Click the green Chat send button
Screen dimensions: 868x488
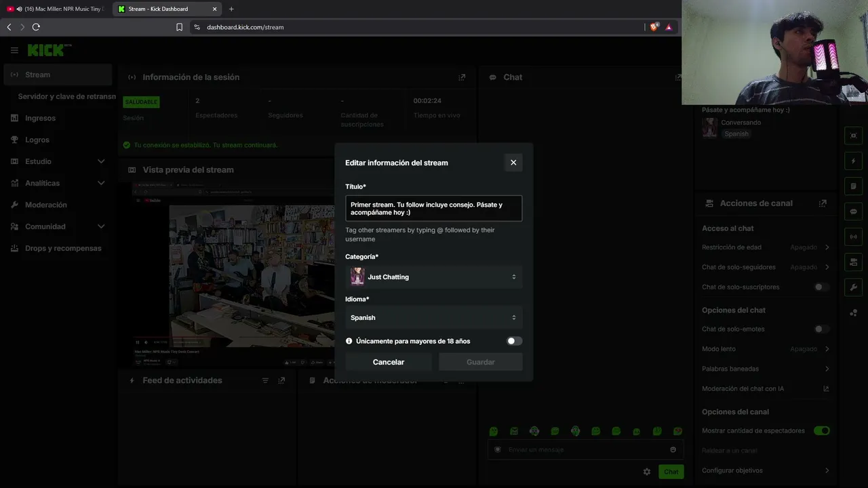tap(671, 472)
